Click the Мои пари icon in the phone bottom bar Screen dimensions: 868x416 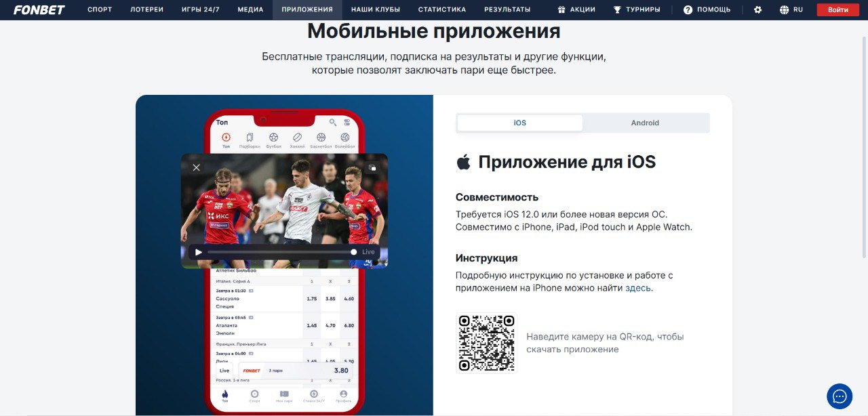click(x=284, y=396)
